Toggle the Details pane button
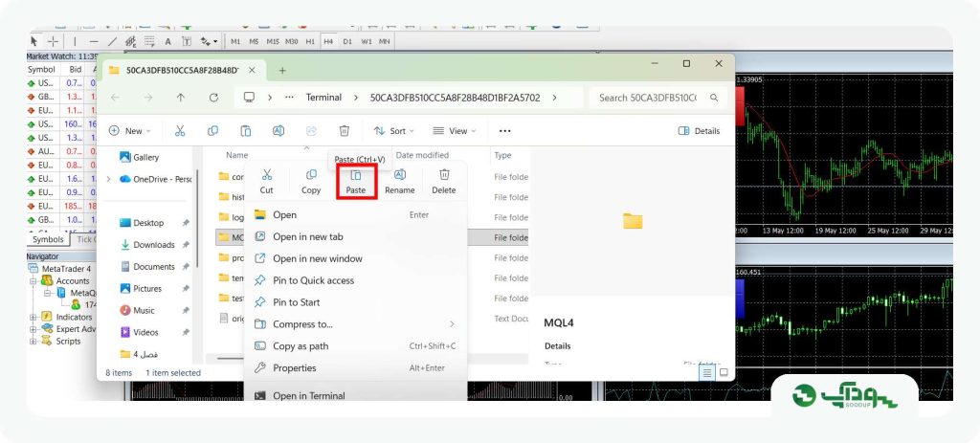The image size is (980, 443). [700, 130]
